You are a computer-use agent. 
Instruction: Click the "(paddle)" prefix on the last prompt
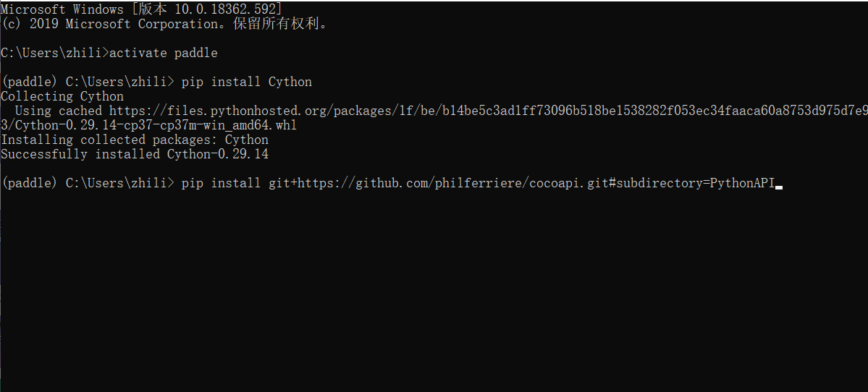pos(30,183)
